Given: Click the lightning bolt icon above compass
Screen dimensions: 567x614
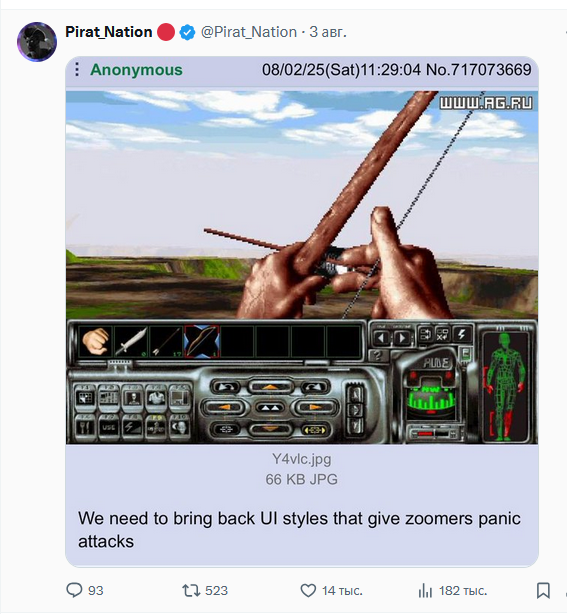Looking at the screenshot, I should 462,334.
